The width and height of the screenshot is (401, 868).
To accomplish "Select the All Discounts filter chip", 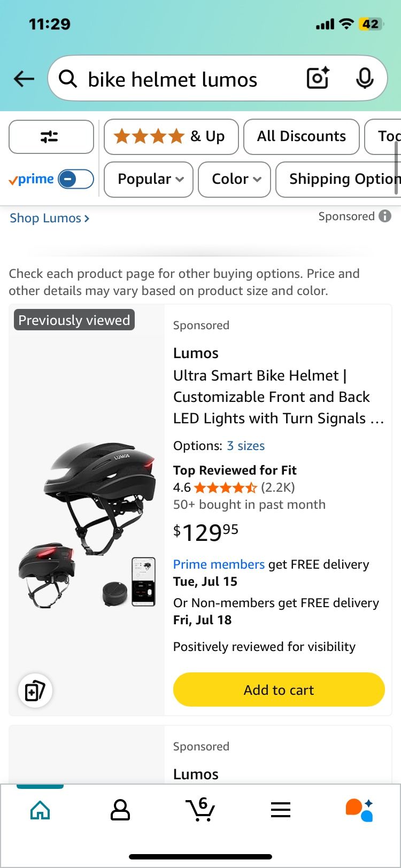I will 301,137.
